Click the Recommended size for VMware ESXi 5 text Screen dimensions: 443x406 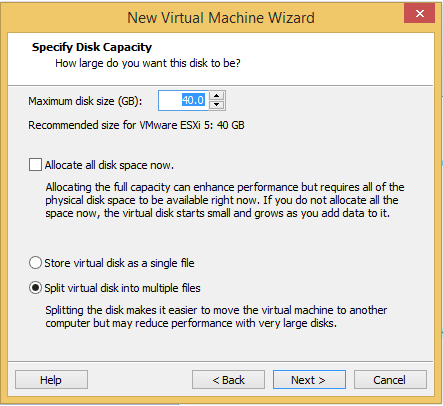[136, 125]
